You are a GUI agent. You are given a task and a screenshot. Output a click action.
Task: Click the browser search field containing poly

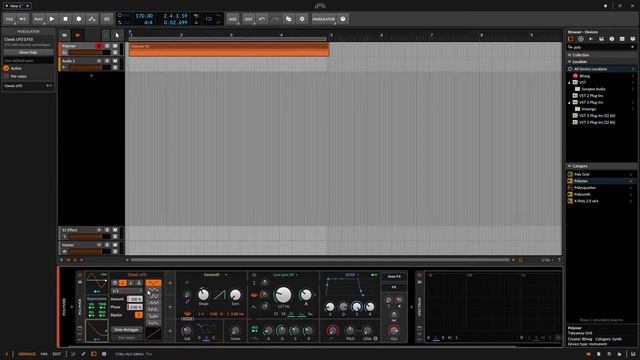[601, 47]
